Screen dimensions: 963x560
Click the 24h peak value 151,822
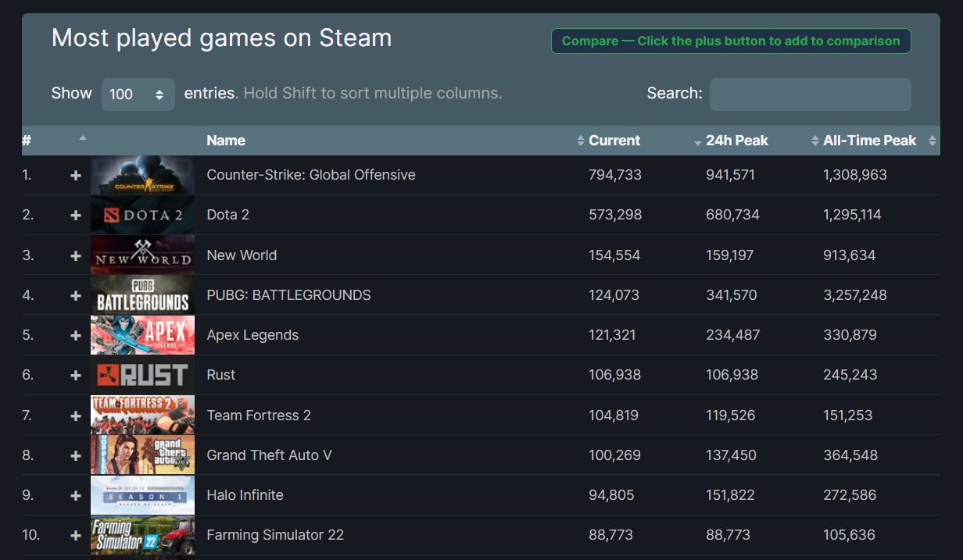732,495
